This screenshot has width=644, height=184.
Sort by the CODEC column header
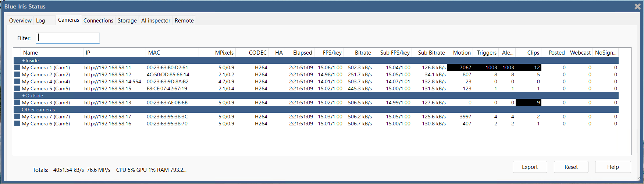tap(252, 53)
